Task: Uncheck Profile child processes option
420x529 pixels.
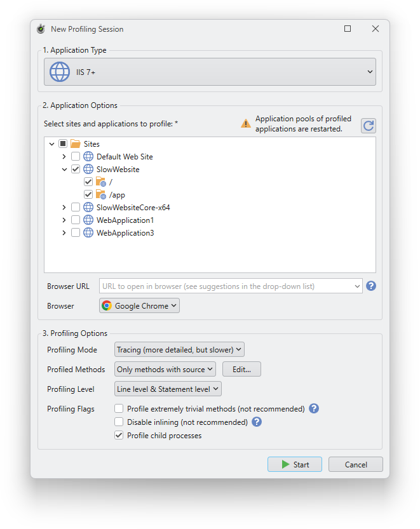Action: [x=119, y=436]
